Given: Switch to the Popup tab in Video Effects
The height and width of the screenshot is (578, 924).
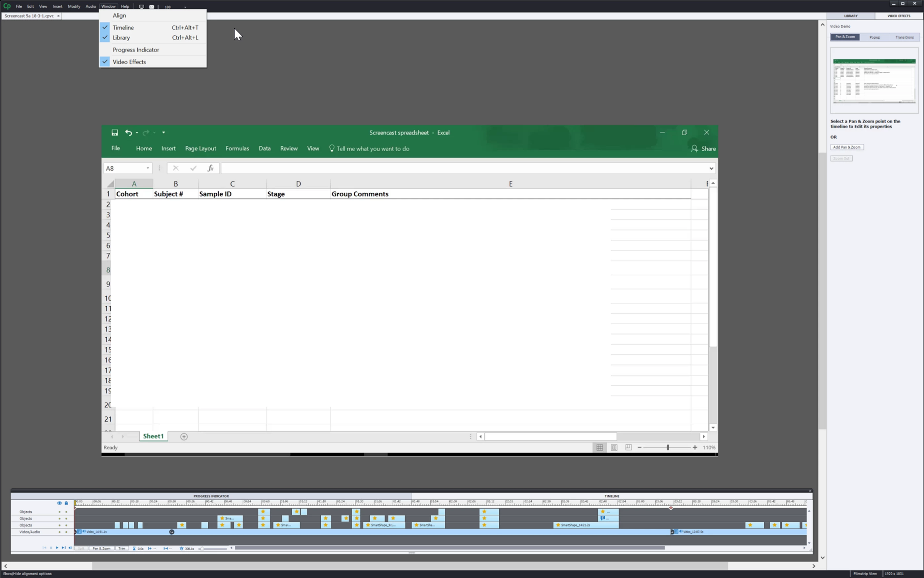Looking at the screenshot, I should (874, 37).
